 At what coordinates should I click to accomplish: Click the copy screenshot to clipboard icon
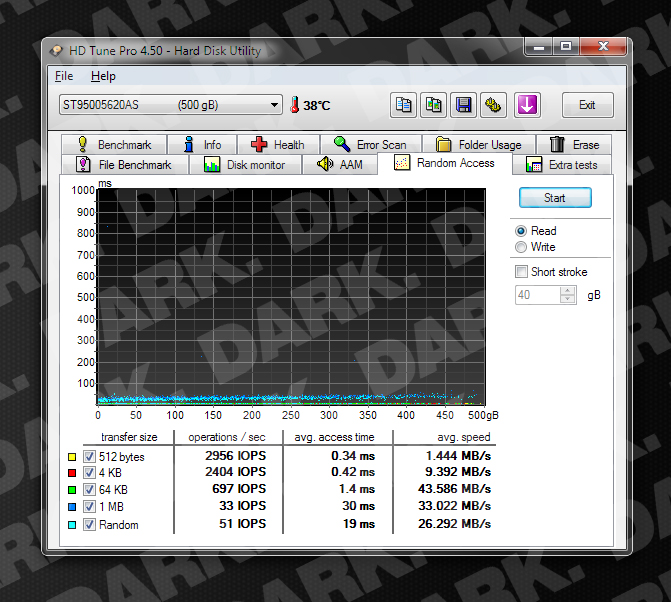point(433,105)
